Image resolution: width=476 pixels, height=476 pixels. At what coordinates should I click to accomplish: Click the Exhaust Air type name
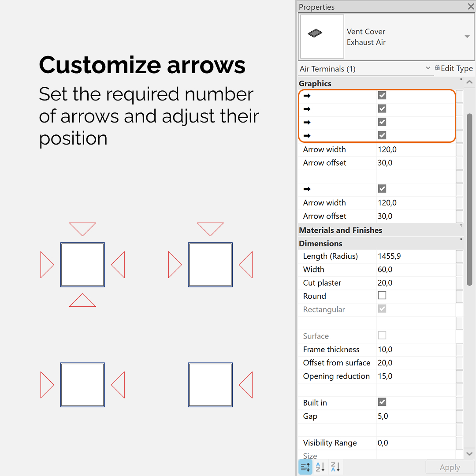click(366, 42)
